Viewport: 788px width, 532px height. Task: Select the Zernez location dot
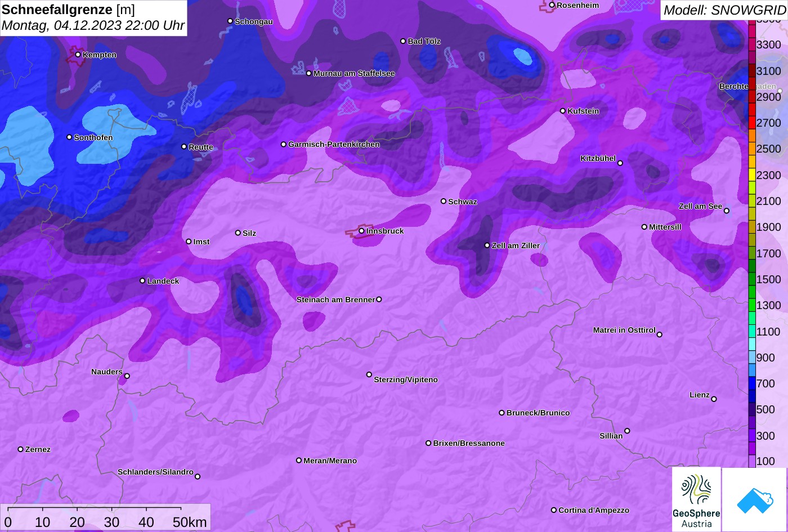pyautogui.click(x=20, y=449)
